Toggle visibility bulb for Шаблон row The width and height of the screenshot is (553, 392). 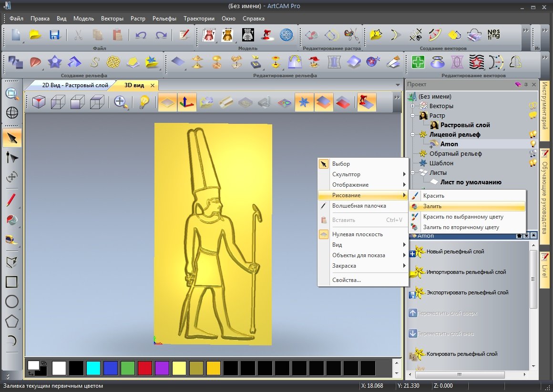click(x=533, y=163)
